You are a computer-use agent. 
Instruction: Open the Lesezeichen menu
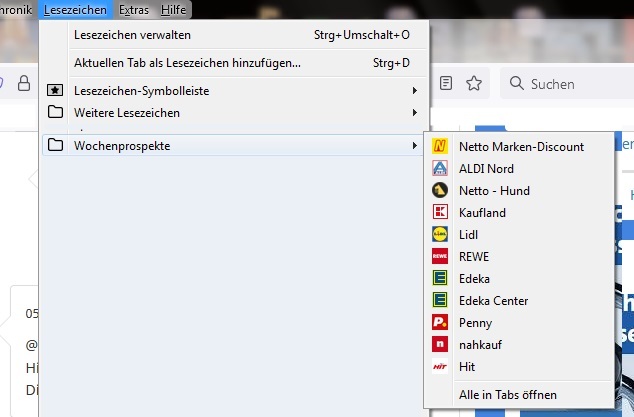click(75, 10)
